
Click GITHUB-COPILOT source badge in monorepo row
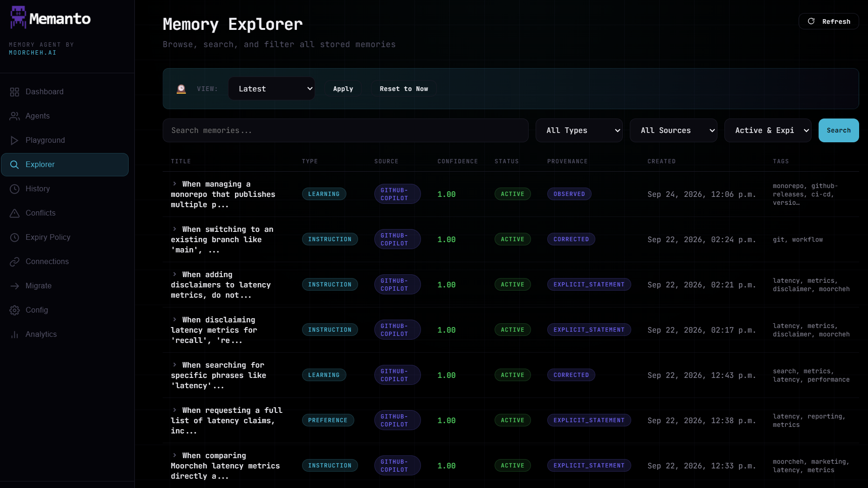(x=398, y=194)
